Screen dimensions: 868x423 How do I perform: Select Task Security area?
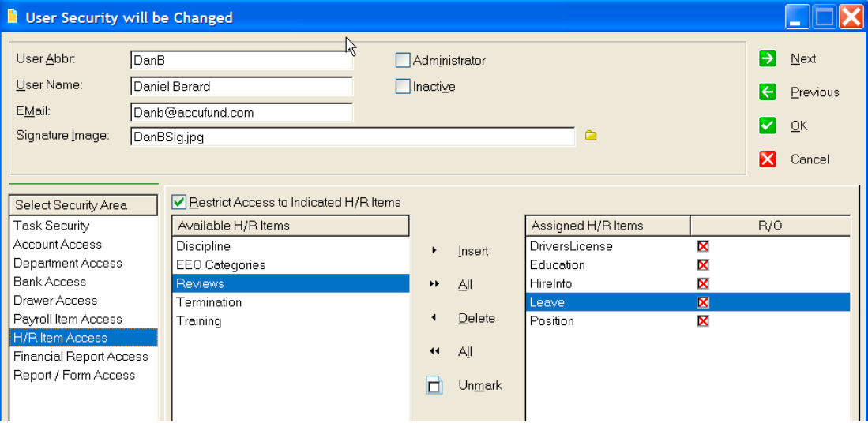pos(84,226)
